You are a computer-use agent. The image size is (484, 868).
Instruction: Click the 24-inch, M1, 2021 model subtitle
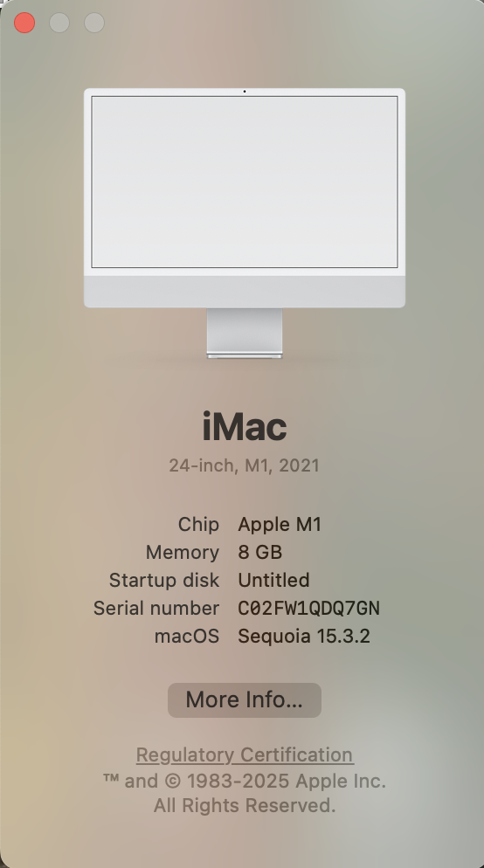tap(245, 465)
